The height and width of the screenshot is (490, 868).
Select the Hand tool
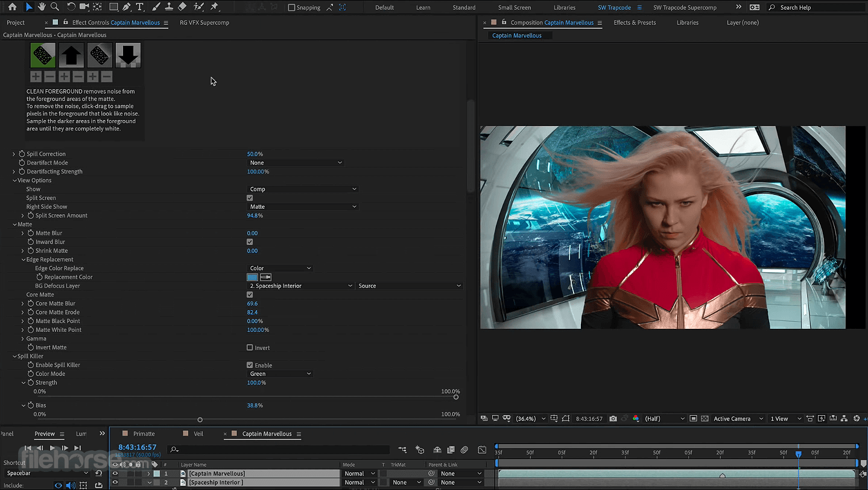42,7
